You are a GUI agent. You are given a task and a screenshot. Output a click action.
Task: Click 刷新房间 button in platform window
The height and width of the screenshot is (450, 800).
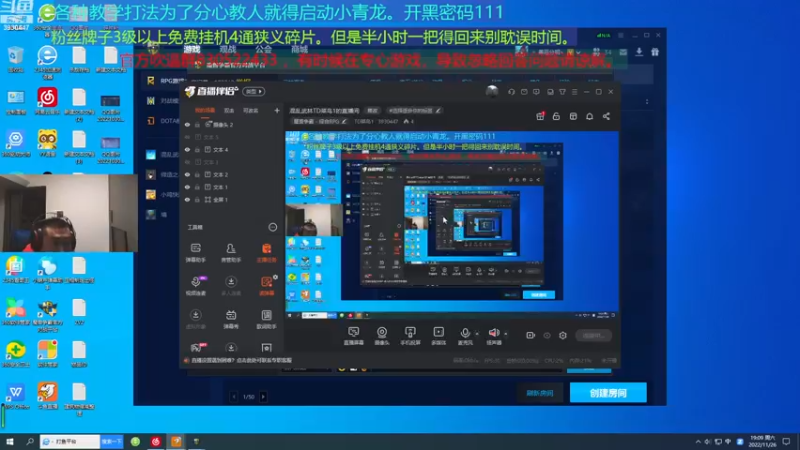(540, 393)
